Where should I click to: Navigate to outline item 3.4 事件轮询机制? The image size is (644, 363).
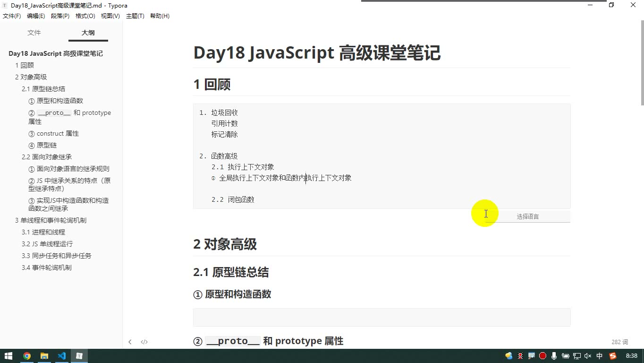coord(47,268)
